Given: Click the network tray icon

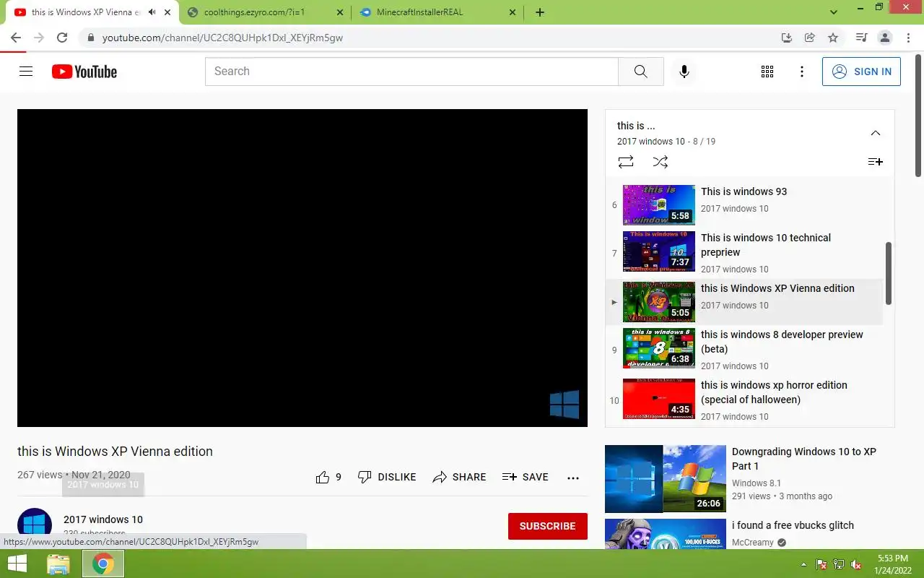Looking at the screenshot, I should coord(839,564).
